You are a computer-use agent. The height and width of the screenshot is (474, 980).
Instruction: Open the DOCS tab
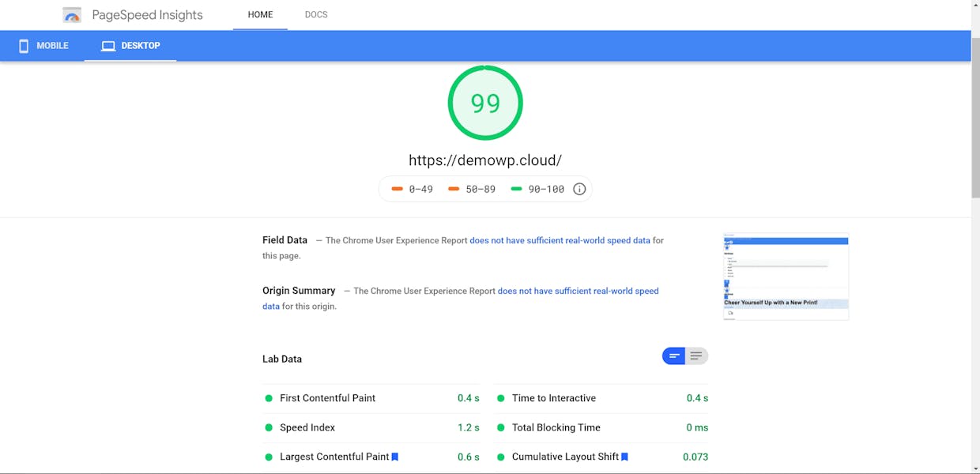(316, 15)
